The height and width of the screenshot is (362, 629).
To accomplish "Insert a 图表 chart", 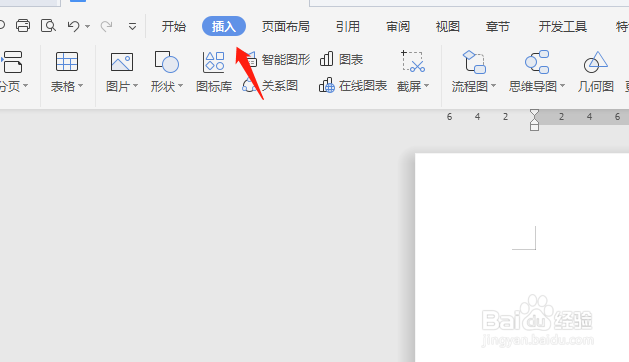I will tap(341, 59).
